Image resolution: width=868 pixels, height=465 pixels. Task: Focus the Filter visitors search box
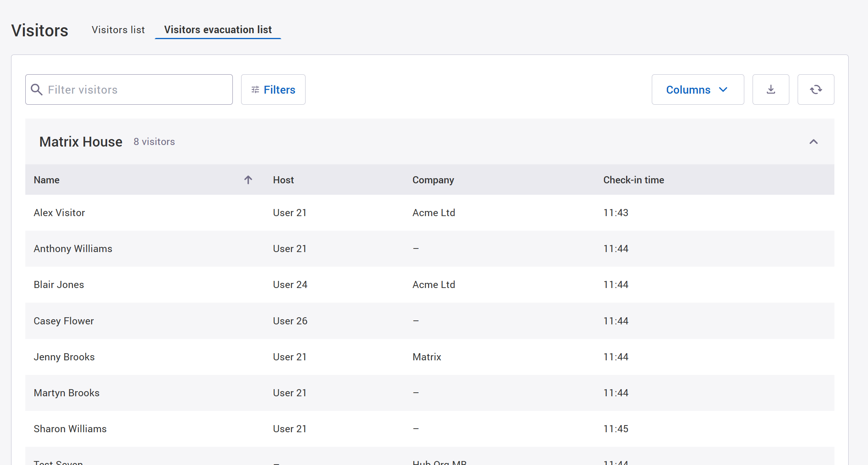coord(129,90)
